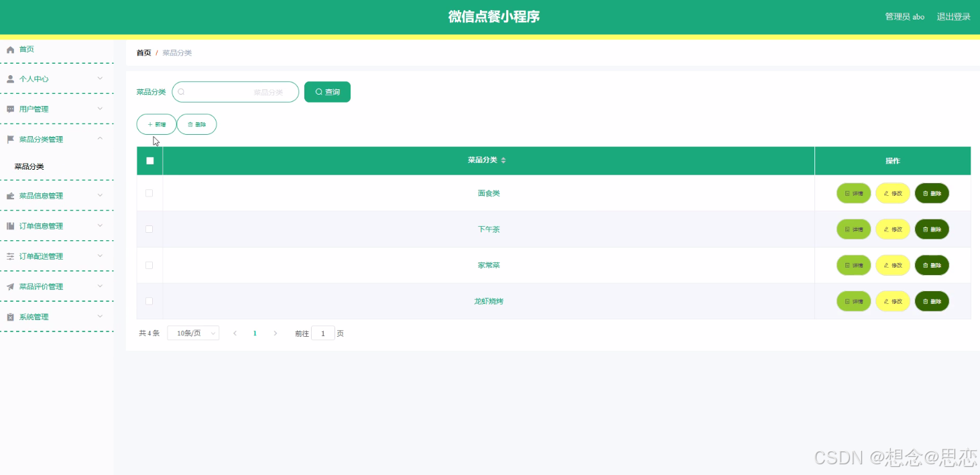The width and height of the screenshot is (980, 475).
Task: Collapse the 菜品分类管理 menu chevron
Action: click(x=100, y=139)
